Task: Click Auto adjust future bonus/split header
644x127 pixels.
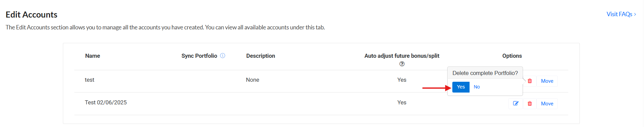Action: (402, 56)
